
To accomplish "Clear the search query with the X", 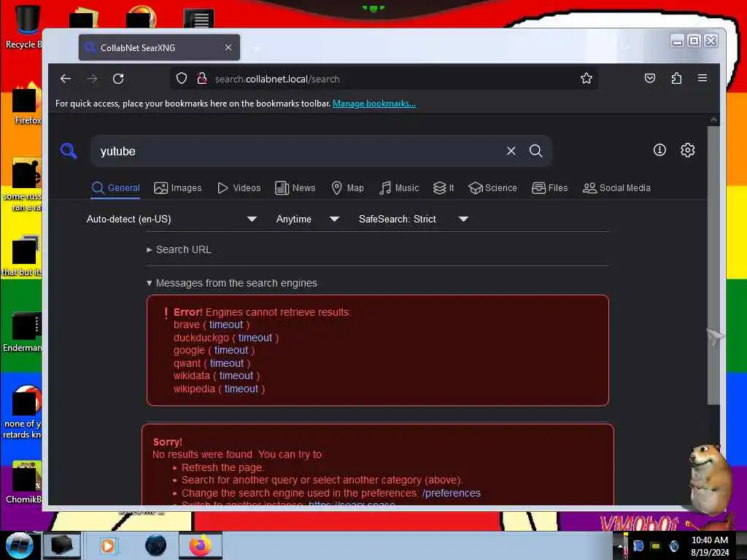I will (511, 151).
